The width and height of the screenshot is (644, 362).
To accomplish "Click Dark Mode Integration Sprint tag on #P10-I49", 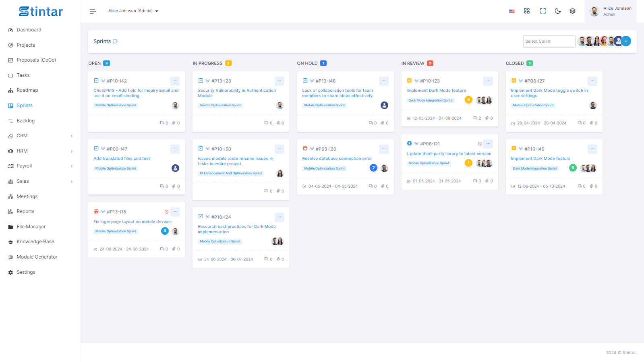I will (535, 169).
